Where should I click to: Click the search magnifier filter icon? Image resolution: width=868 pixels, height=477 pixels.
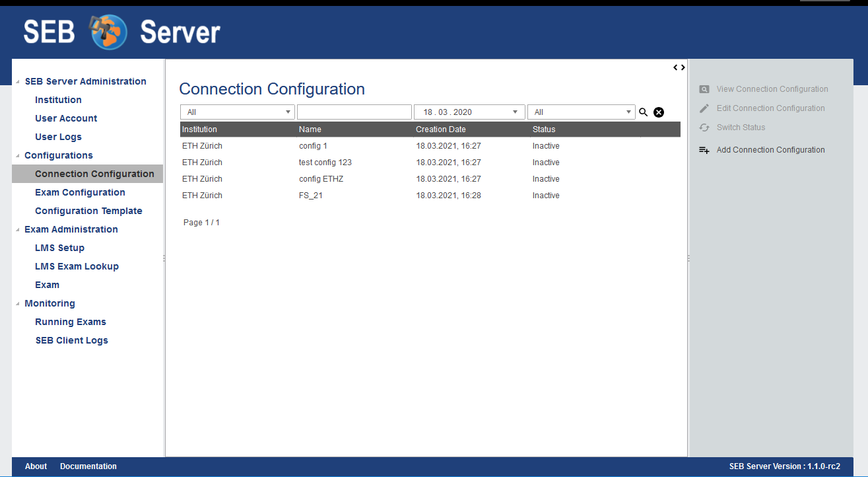click(644, 112)
